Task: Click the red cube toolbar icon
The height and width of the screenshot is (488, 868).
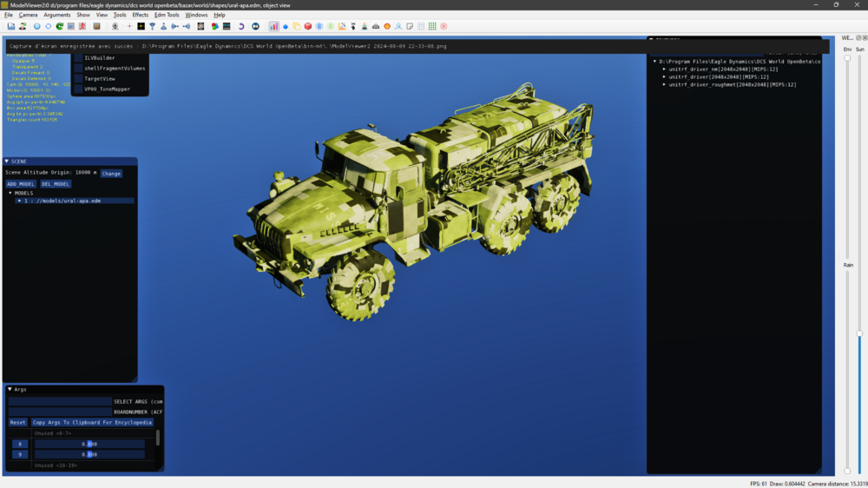Action: [x=307, y=27]
